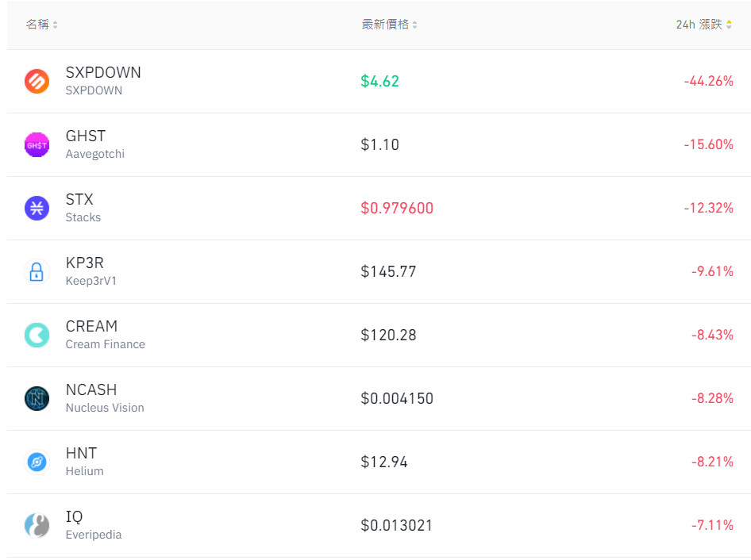The height and width of the screenshot is (560, 751).
Task: Sort by 24h 漲跌 column arrows
Action: [x=729, y=25]
